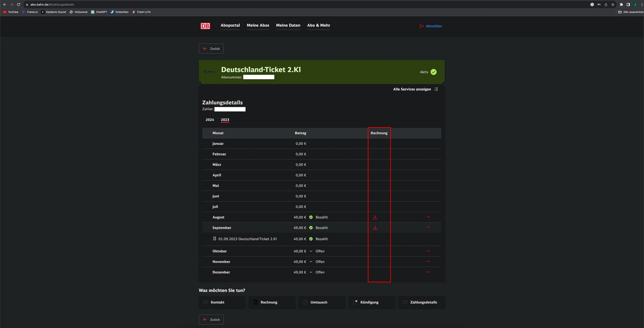644x328 pixels.
Task: Open the ChatGPT bookmark
Action: coord(99,12)
